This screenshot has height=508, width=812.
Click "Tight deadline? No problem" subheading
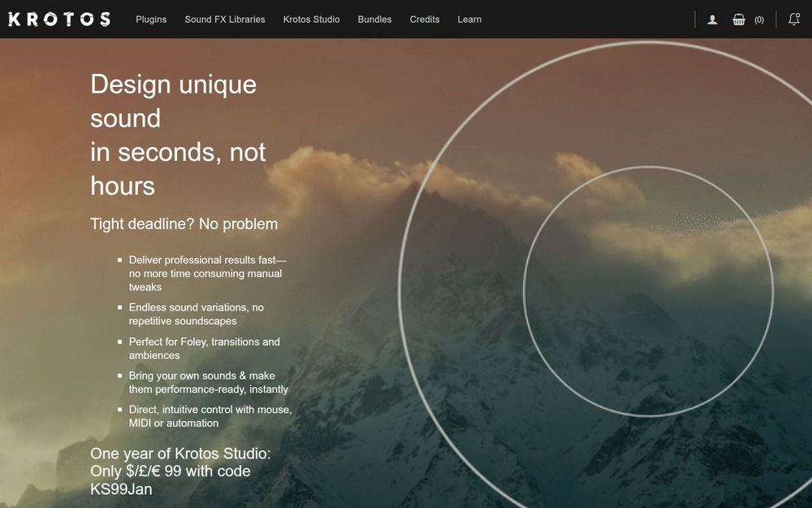tap(184, 224)
